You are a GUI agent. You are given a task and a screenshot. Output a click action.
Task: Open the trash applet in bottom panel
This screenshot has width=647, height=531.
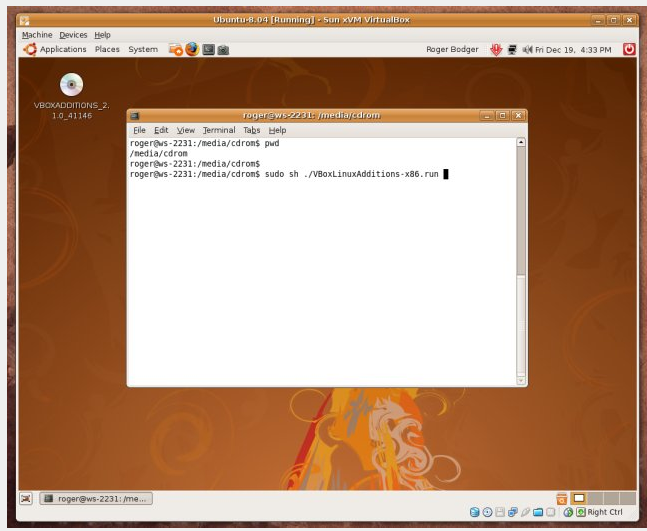click(x=562, y=499)
